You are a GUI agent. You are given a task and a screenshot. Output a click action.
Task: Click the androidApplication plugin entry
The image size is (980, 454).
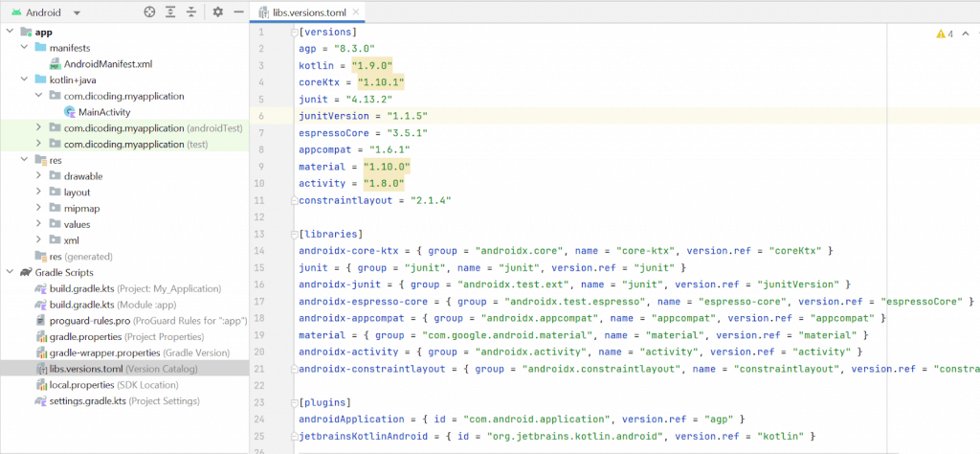pyautogui.click(x=523, y=419)
